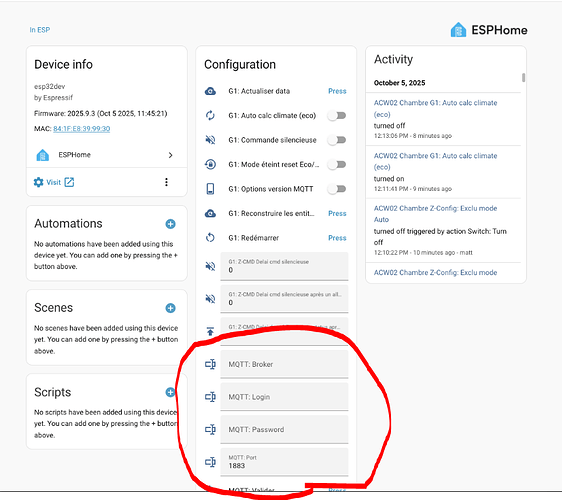Screen dimensions: 562x500
Task: Open the MAC address link
Action: click(82, 129)
